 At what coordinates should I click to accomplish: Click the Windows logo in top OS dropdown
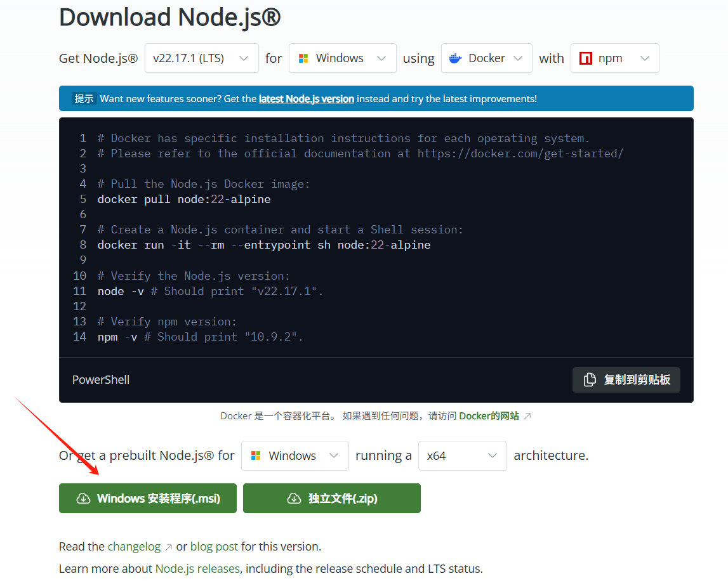tap(303, 58)
